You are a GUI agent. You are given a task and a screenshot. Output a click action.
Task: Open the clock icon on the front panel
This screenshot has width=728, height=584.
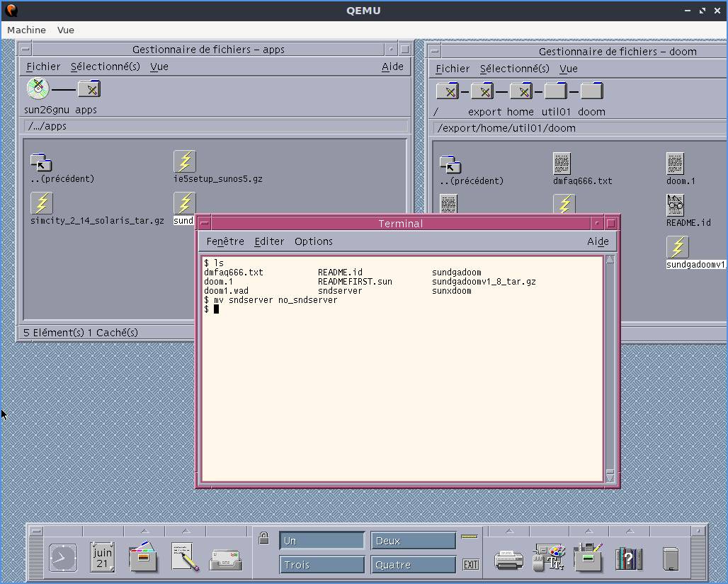(x=63, y=558)
